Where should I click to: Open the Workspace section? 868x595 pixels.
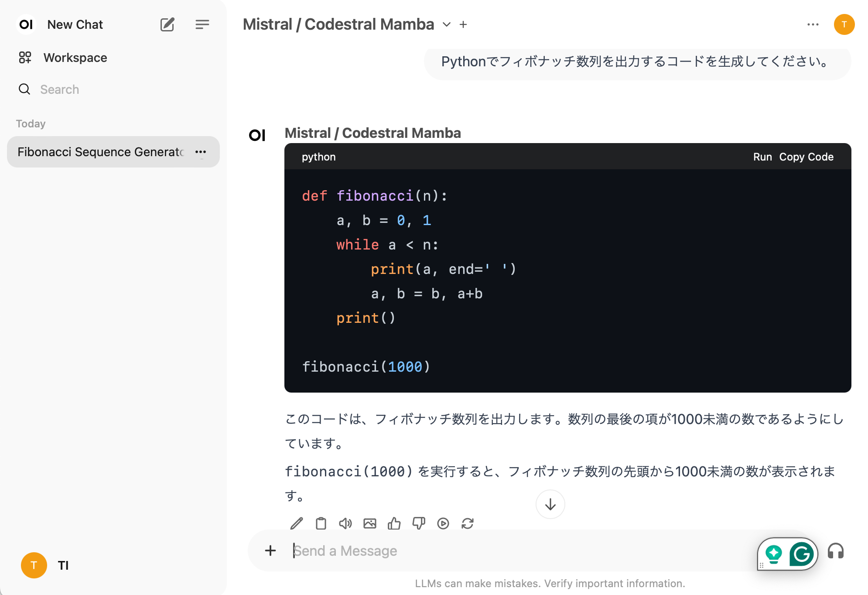[75, 58]
